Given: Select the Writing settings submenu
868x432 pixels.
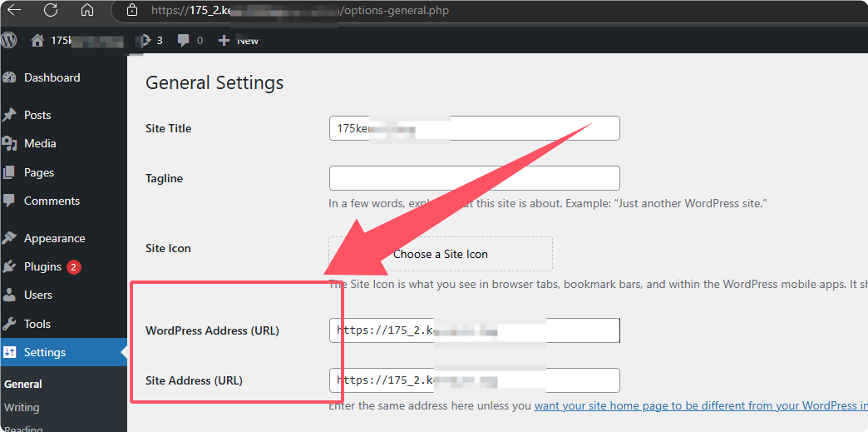Looking at the screenshot, I should (22, 408).
